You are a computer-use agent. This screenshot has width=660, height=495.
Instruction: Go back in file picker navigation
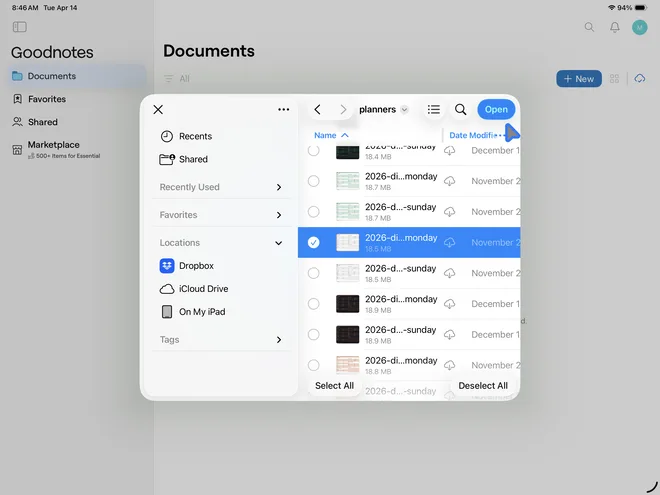317,109
